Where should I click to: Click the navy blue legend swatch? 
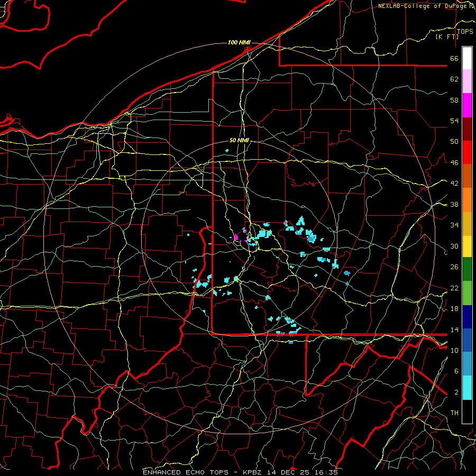point(467,317)
